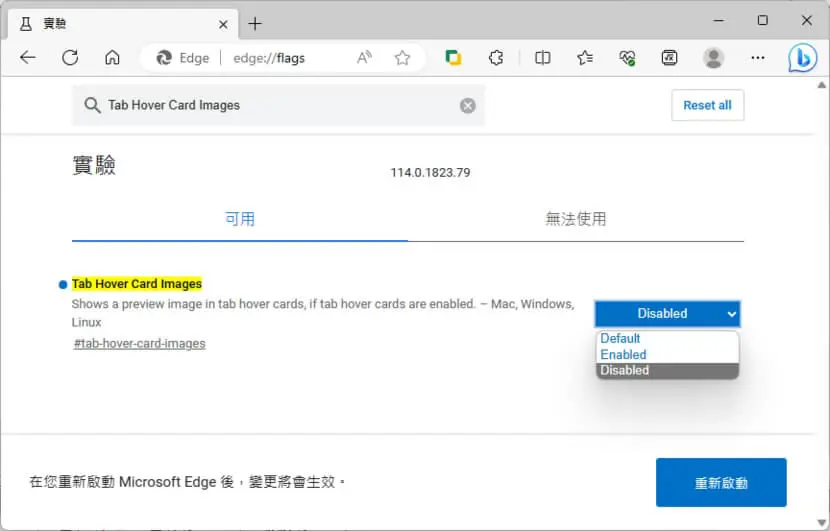Switch to the 無法使用 tab

coord(575,219)
